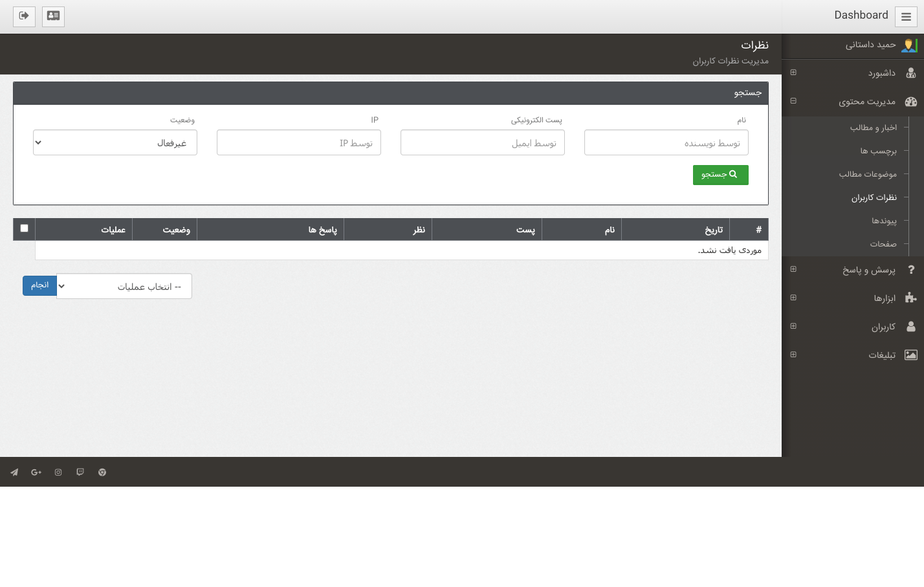924x587 pixels.
Task: Open the profile card icon button
Action: point(53,16)
